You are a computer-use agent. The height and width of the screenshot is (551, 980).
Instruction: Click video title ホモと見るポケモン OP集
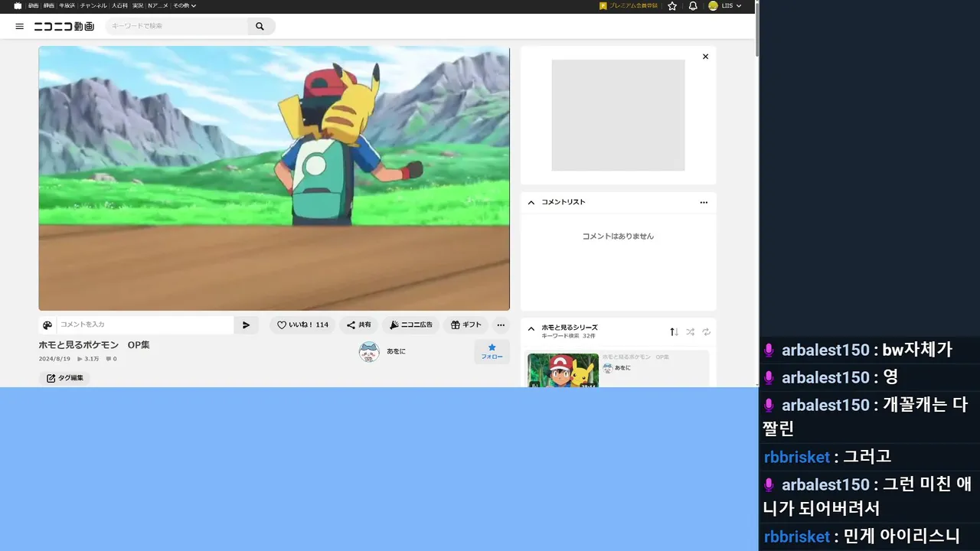[94, 345]
